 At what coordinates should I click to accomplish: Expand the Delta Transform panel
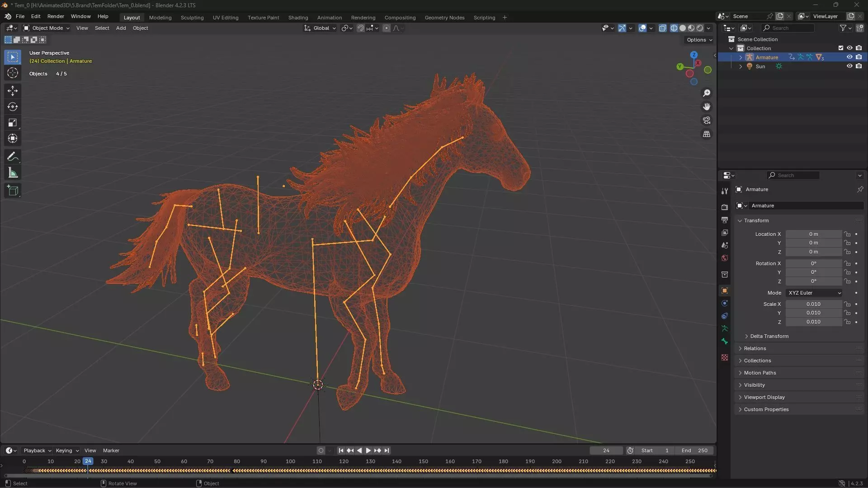pyautogui.click(x=769, y=336)
